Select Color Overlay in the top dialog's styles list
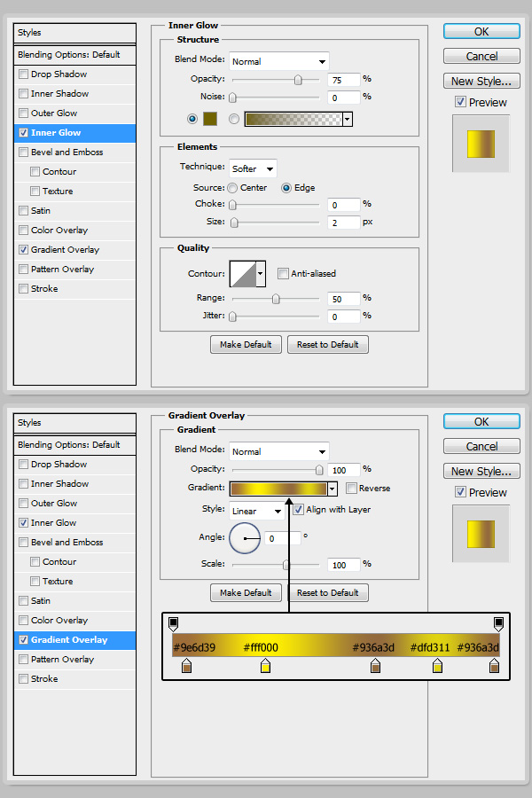The image size is (532, 798). [x=74, y=231]
